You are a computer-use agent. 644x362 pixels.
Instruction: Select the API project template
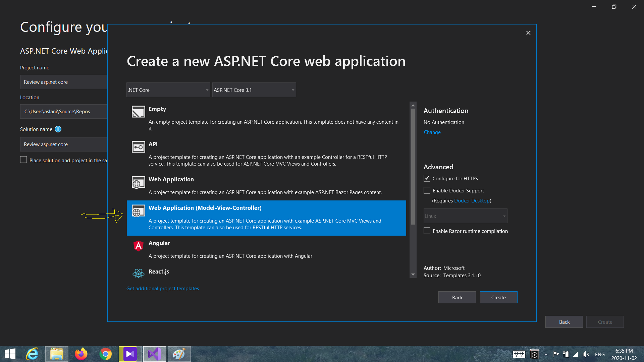tap(266, 154)
